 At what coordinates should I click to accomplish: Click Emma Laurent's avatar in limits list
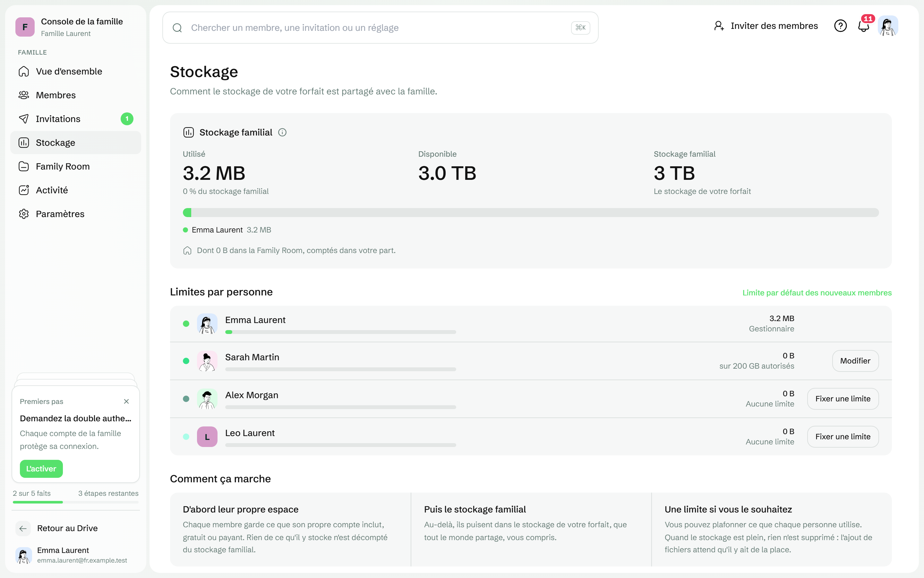207,324
